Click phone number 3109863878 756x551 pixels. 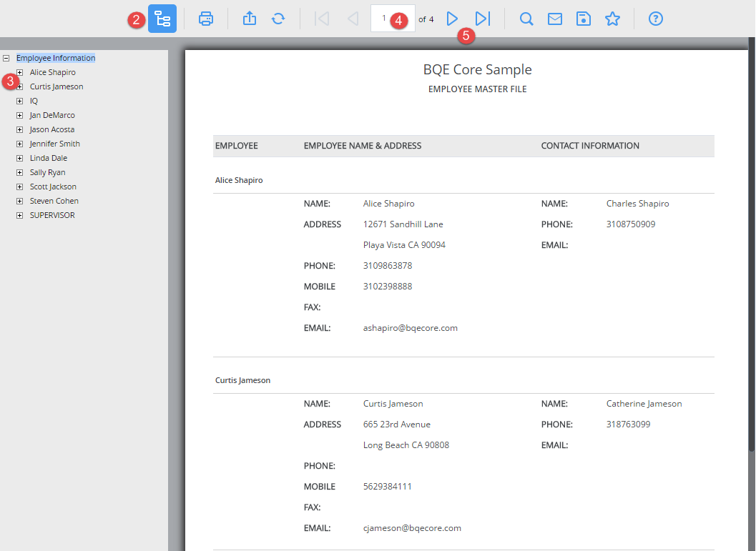point(388,265)
